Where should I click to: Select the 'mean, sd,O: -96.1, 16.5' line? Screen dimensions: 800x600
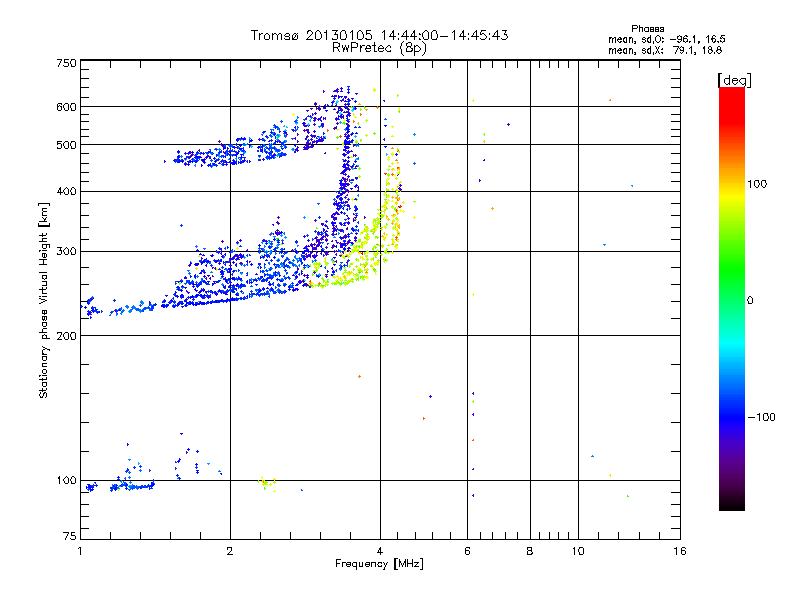click(667, 39)
